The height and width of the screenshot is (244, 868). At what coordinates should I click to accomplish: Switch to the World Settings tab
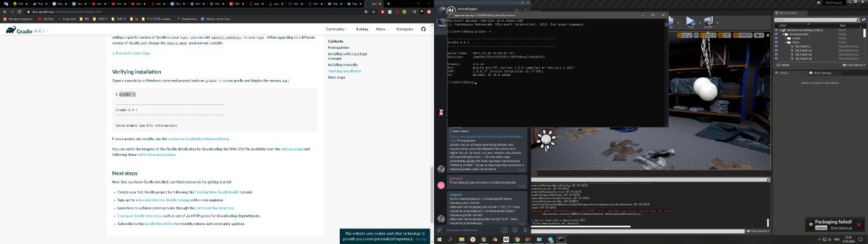point(822,73)
